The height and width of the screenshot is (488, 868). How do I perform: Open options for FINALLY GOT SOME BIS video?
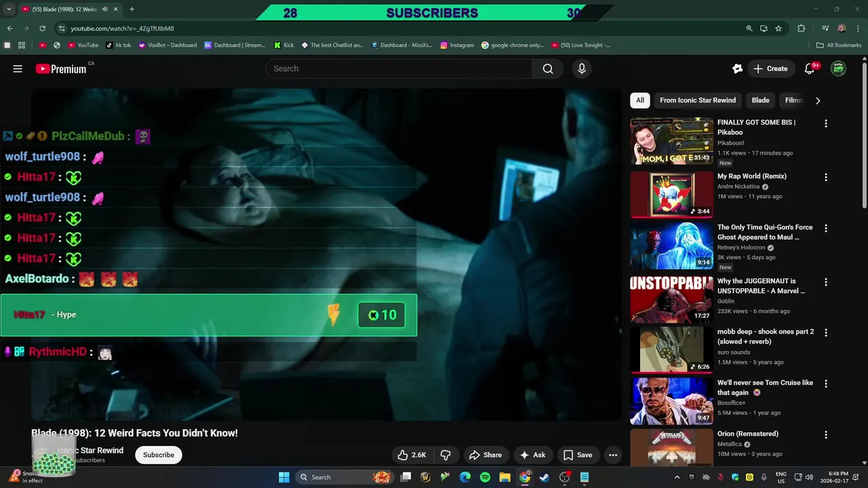coord(825,123)
